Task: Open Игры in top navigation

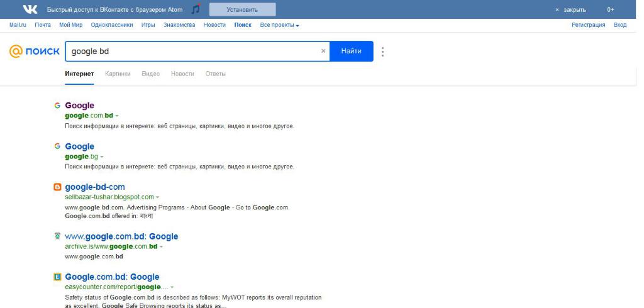Action: pos(148,25)
